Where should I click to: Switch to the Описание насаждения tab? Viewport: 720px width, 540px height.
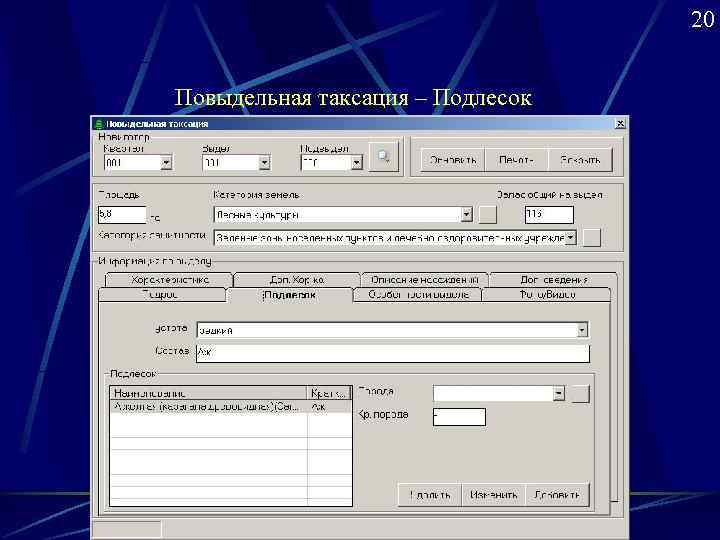424,280
